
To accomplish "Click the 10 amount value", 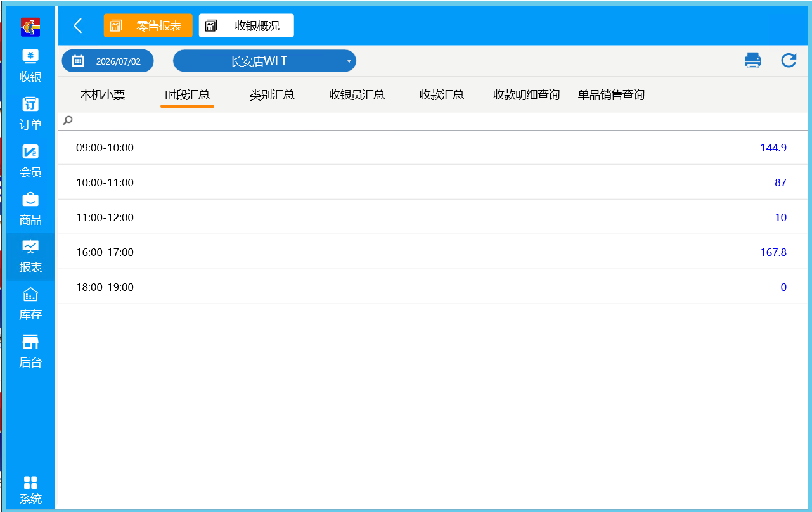I will pos(780,217).
